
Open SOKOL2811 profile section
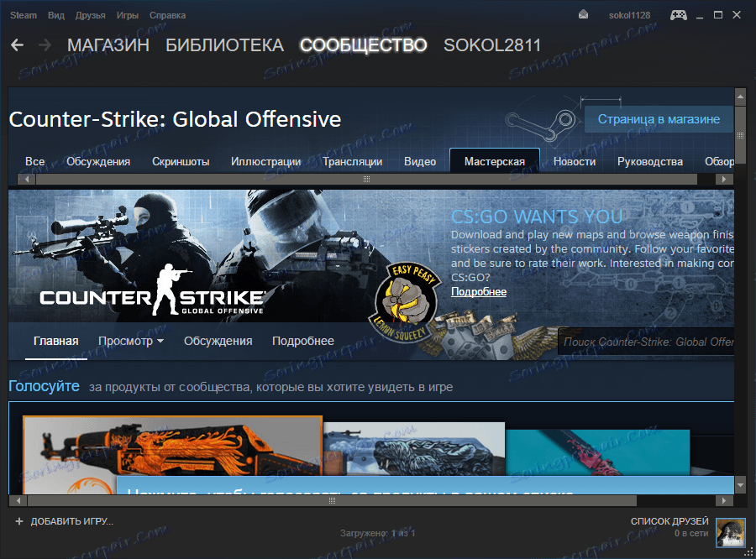[x=492, y=45]
